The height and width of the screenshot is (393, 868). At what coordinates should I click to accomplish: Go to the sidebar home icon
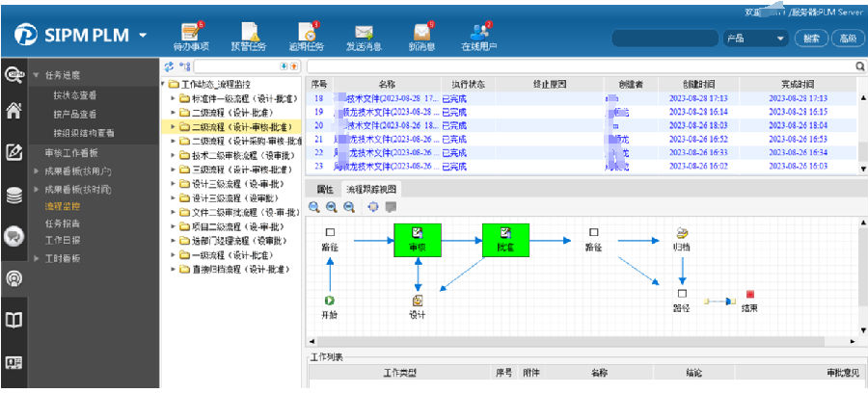pos(14,111)
